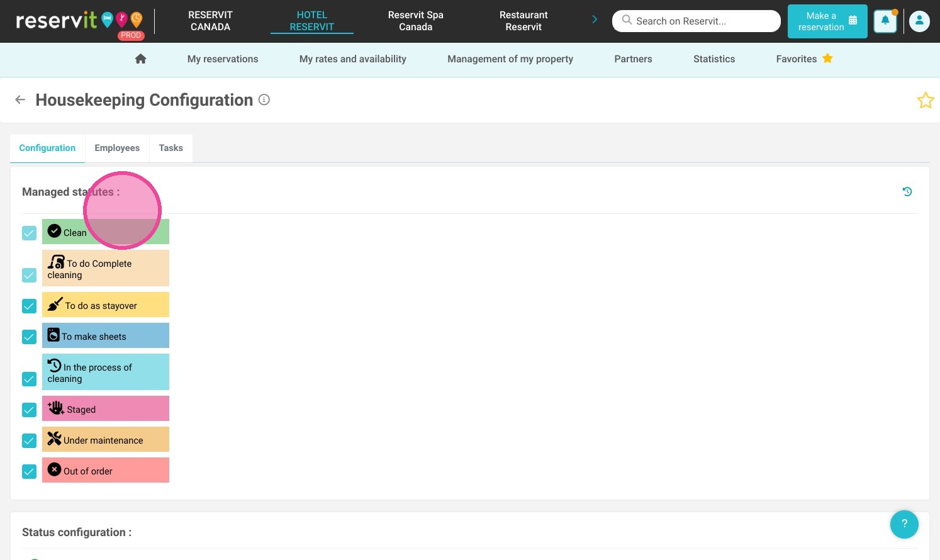
Task: Click the reset history icon in Managed statutes
Action: coord(907,191)
